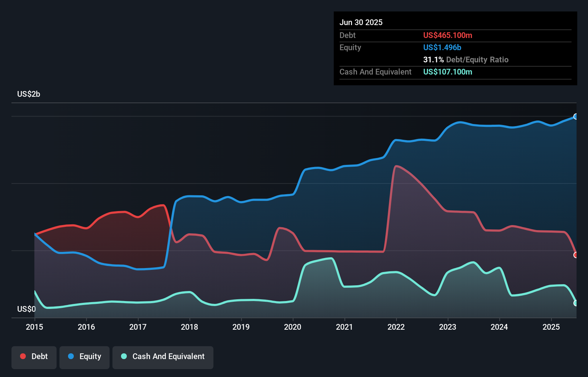Image resolution: width=588 pixels, height=377 pixels.
Task: Toggle Cash And Equivalent legend button
Action: (163, 357)
